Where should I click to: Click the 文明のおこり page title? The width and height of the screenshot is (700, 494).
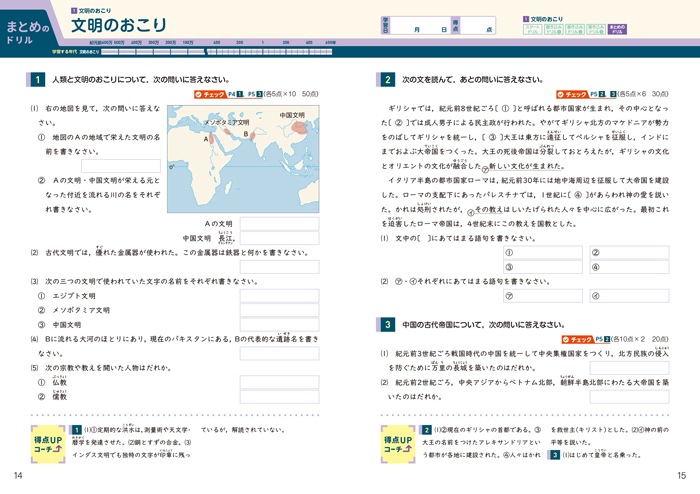coord(118,25)
